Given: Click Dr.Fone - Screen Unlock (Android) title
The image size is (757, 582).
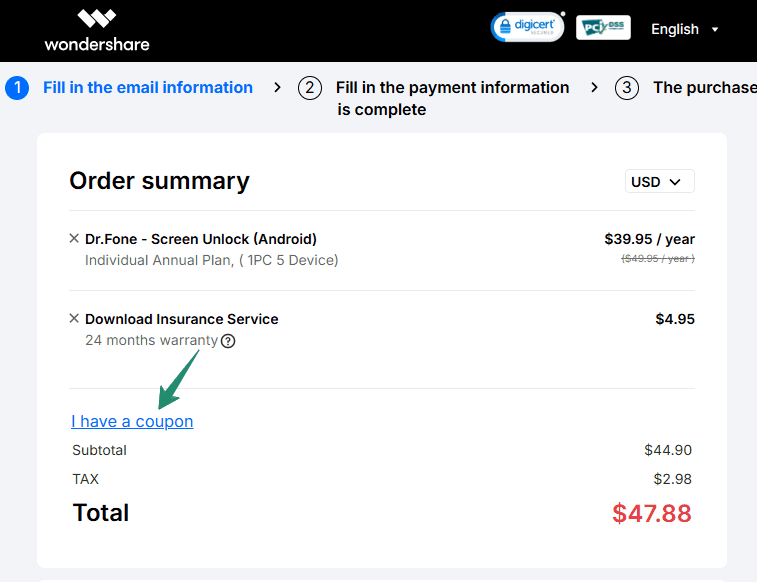Looking at the screenshot, I should [201, 239].
